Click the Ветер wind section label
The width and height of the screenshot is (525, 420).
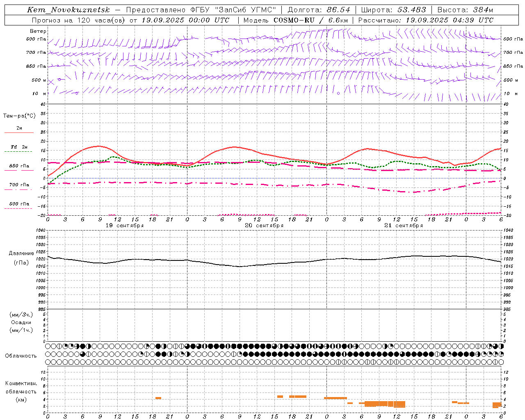point(38,31)
